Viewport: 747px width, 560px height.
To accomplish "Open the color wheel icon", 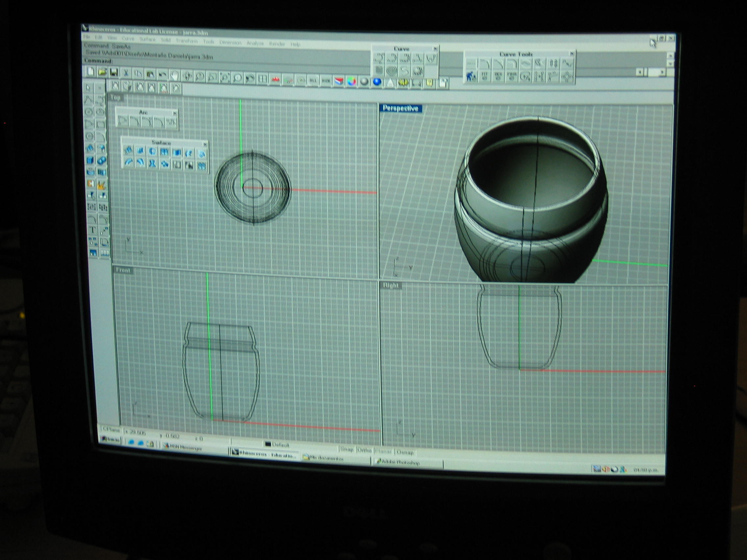I will [351, 82].
